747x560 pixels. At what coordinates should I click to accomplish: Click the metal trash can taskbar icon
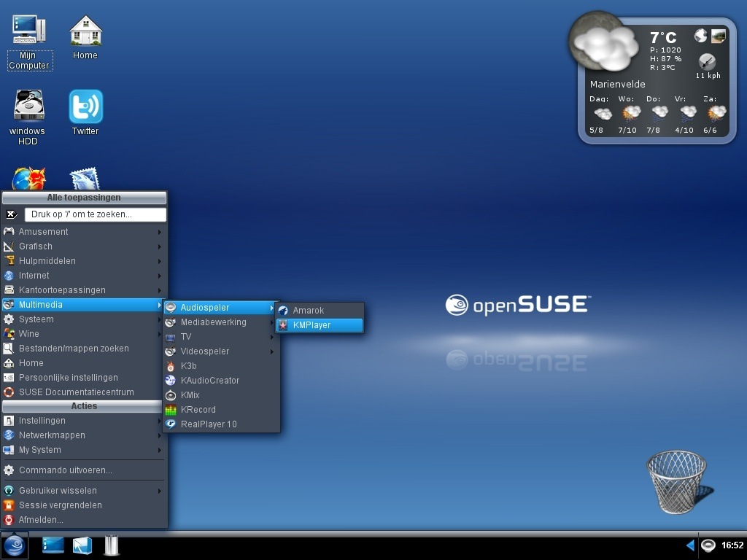coord(112,545)
